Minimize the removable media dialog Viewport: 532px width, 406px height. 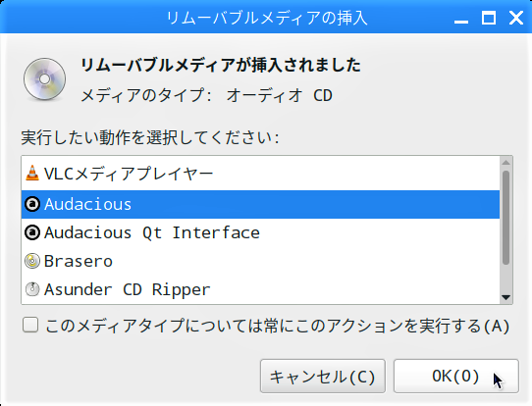461,18
